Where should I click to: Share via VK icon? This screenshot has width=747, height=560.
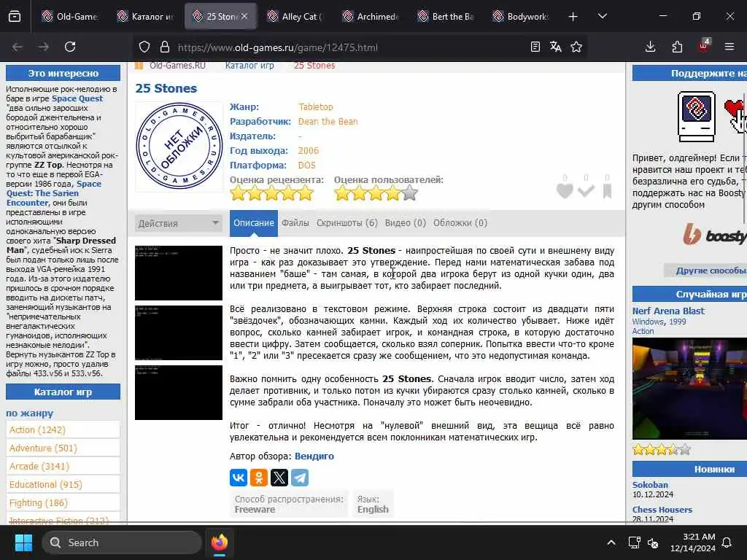coord(239,478)
